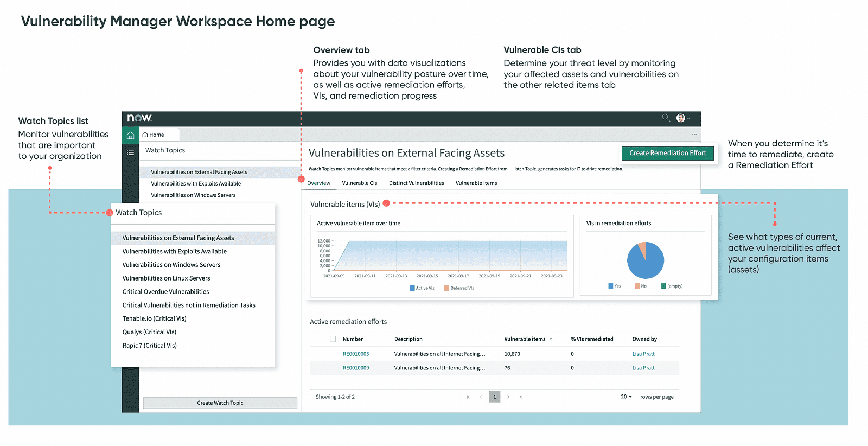Open the search magnifier icon
The width and height of the screenshot is (868, 446).
[x=666, y=118]
